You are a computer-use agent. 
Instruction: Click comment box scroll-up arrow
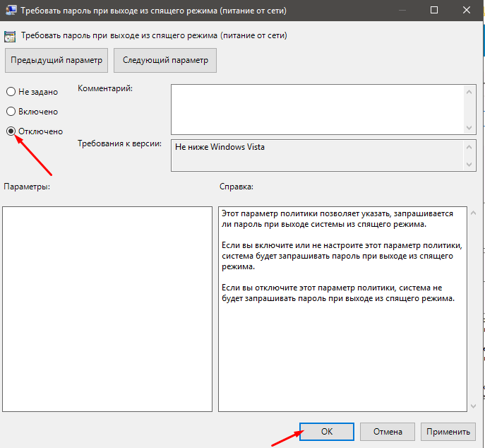469,92
